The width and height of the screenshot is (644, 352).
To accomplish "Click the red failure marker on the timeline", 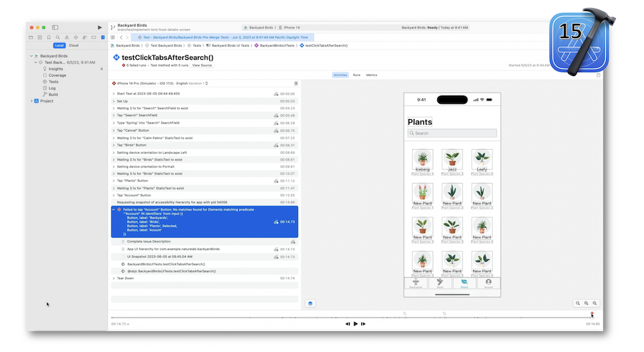I will tap(592, 314).
